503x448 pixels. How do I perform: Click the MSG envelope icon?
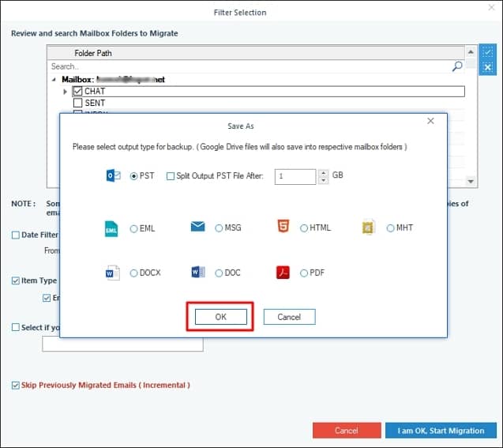click(x=197, y=227)
